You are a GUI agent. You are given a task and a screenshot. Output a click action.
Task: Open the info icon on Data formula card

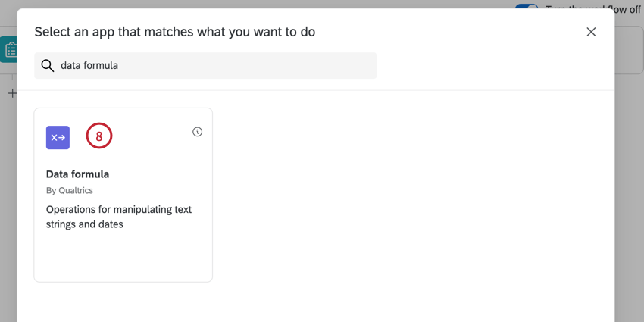click(x=197, y=132)
